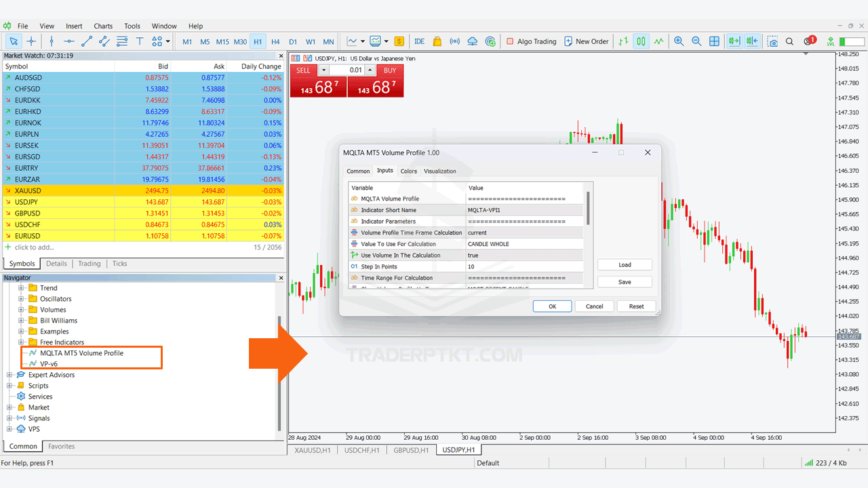Click OK in Volume Profile dialog

pos(552,306)
